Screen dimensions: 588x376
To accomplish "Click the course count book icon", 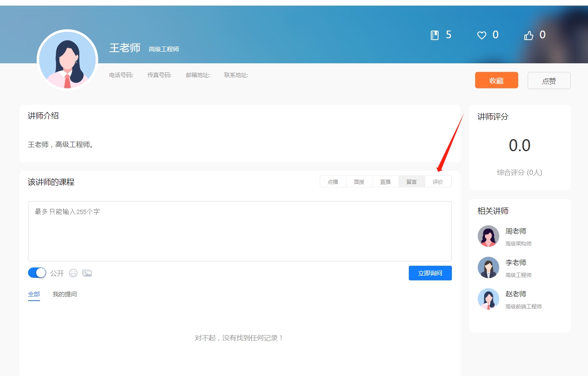I will tap(435, 35).
